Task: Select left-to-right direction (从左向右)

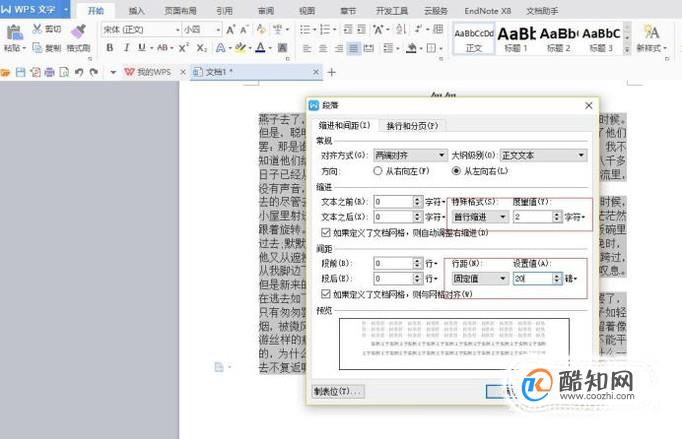Action: pyautogui.click(x=456, y=171)
